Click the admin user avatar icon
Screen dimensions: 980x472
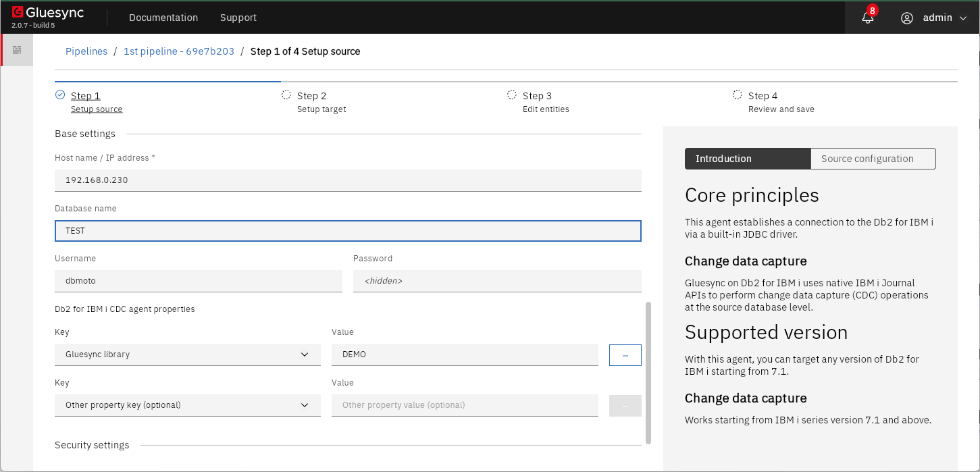point(906,18)
